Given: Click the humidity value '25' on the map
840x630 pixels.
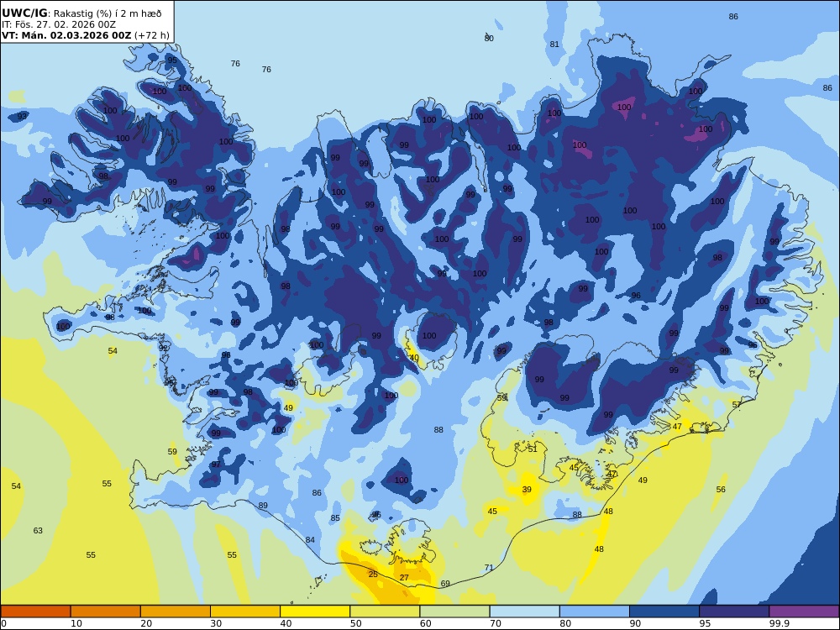Looking at the screenshot, I should (x=374, y=575).
